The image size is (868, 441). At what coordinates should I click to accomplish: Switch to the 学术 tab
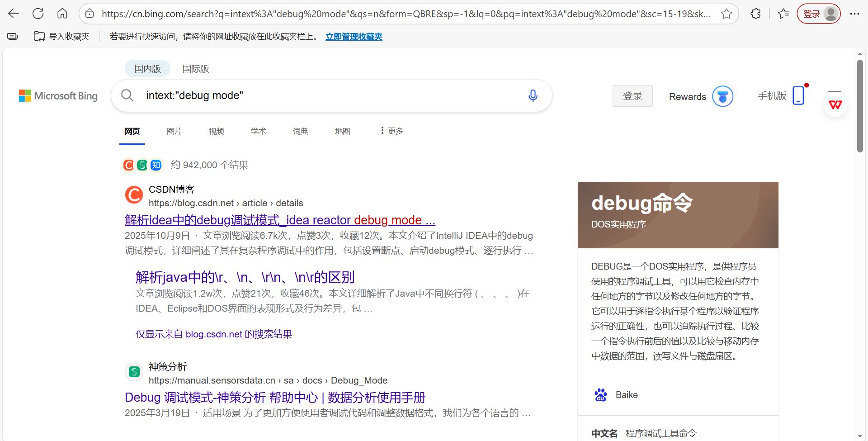[258, 131]
